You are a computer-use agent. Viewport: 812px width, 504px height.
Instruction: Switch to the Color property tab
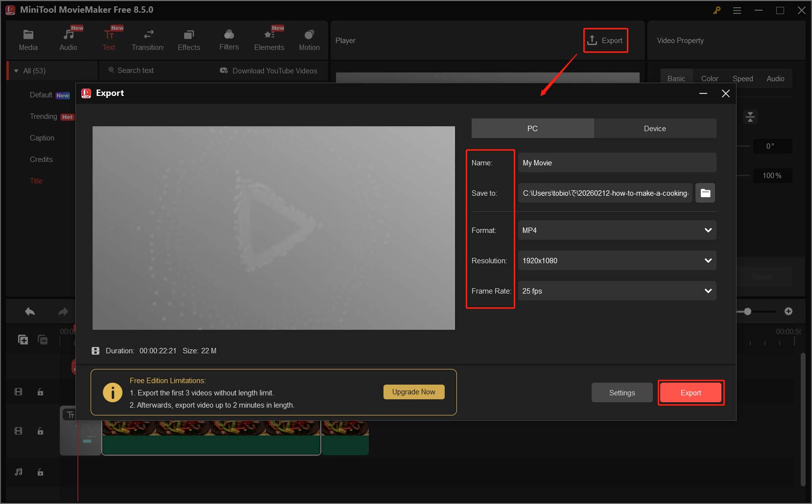coord(709,78)
